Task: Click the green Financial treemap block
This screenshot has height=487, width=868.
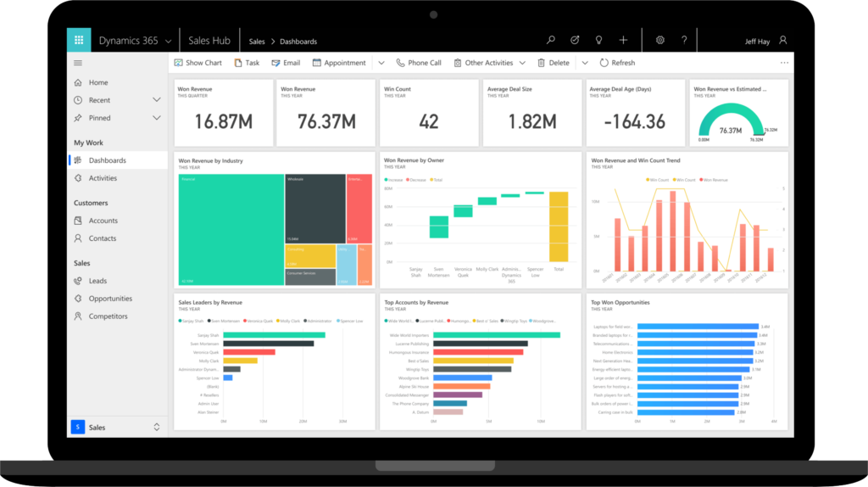Action: (231, 230)
